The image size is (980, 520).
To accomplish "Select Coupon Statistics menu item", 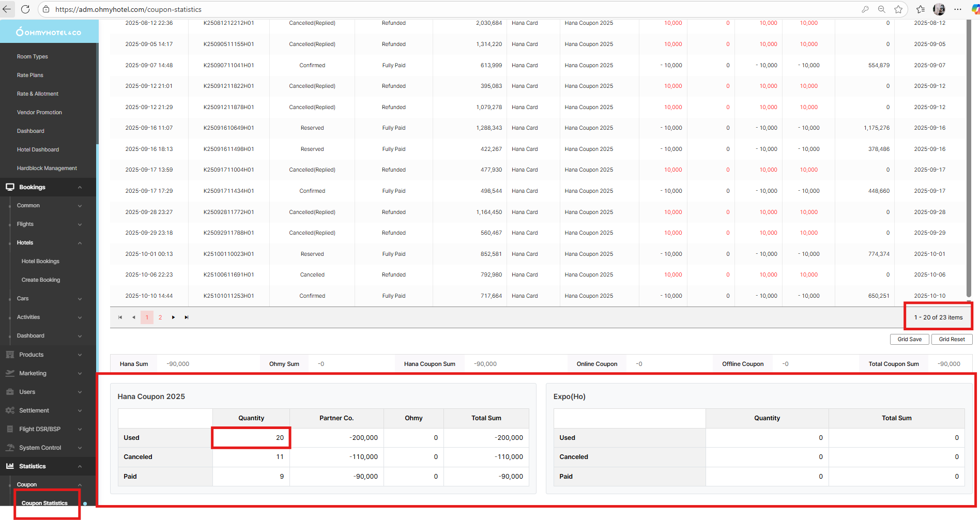I will click(44, 503).
